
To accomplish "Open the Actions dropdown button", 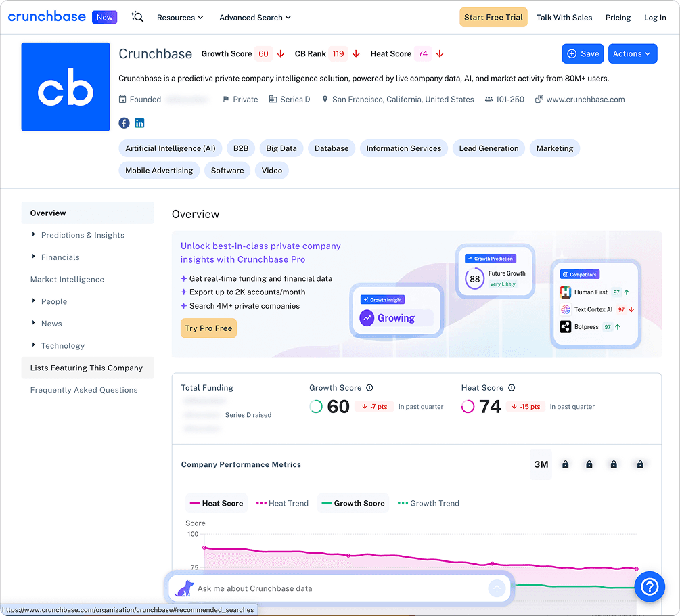I will 632,53.
